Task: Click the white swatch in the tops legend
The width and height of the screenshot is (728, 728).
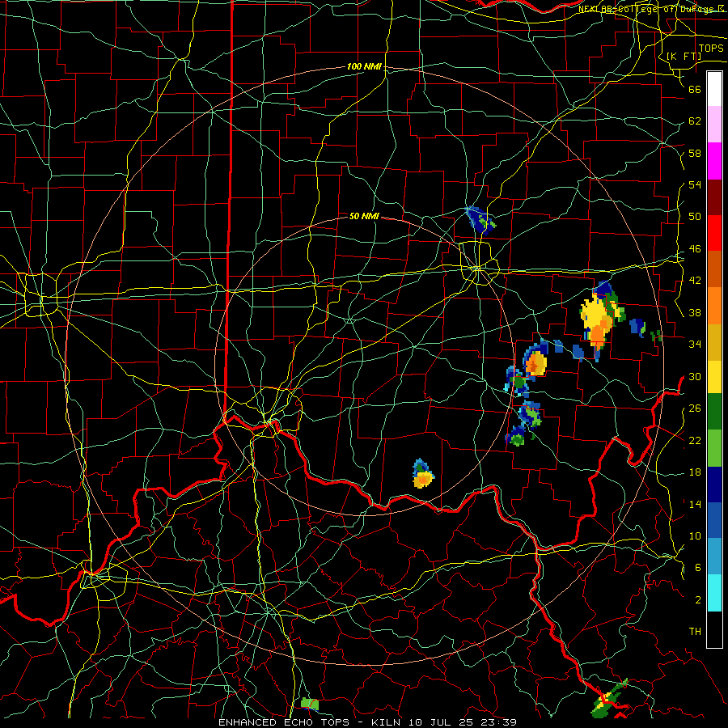Action: point(714,89)
